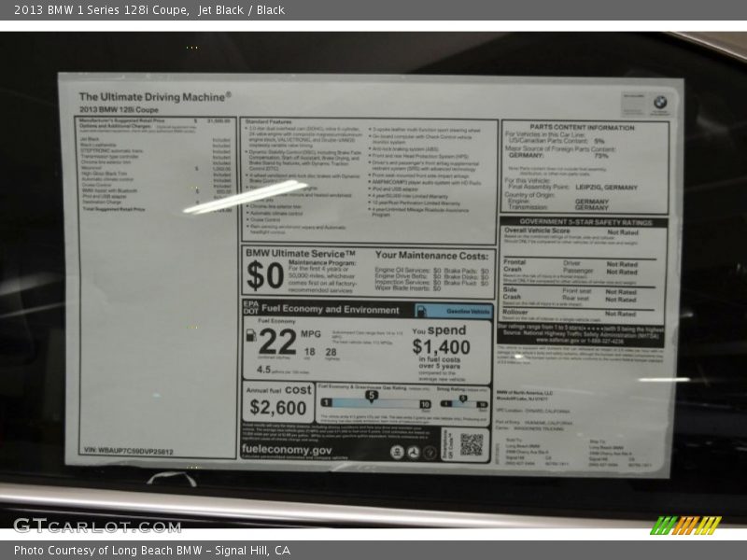
Task: Click the Smartphone QR Code vertical label
Action: pyautogui.click(x=448, y=444)
